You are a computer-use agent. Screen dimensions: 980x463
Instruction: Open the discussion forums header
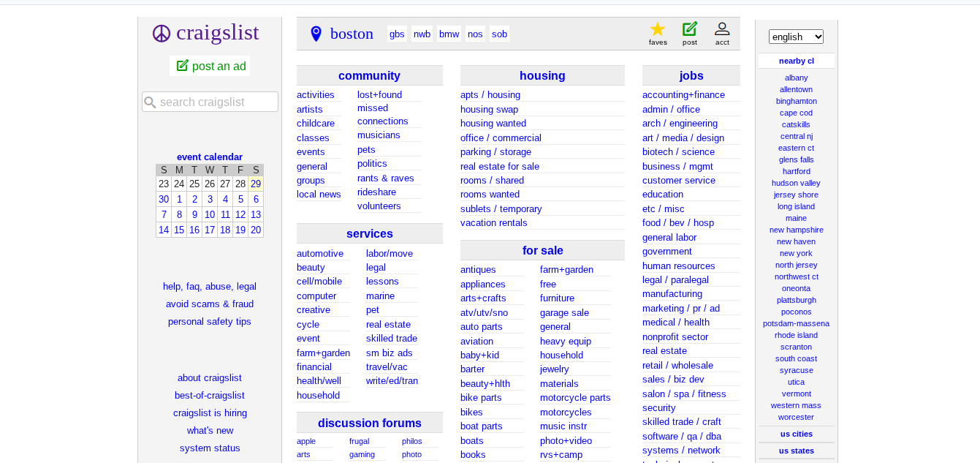point(369,423)
